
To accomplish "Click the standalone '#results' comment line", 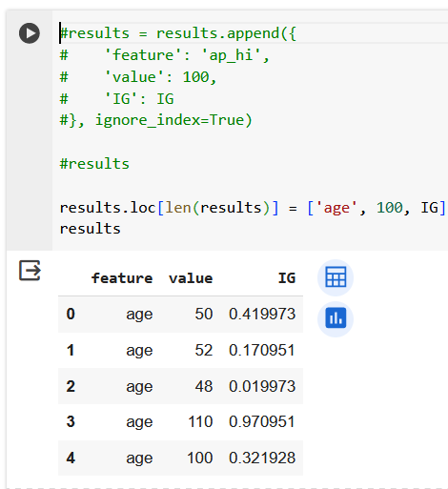I will point(94,164).
